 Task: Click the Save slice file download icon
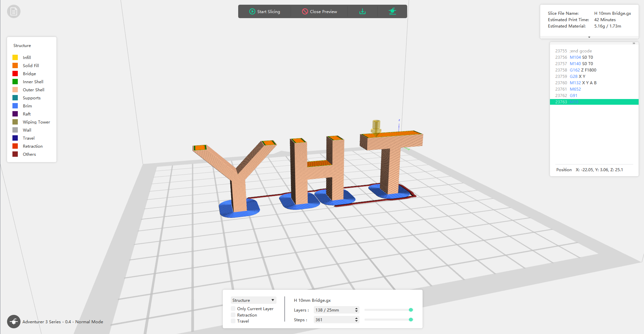[362, 11]
